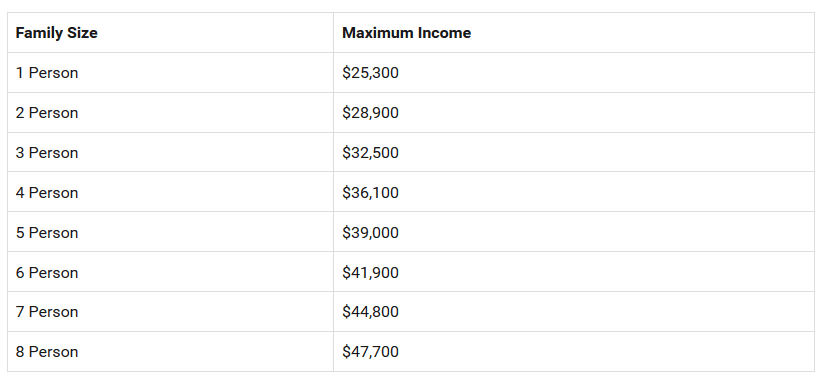Click the Family Size column header
821x383 pixels.
170,32
